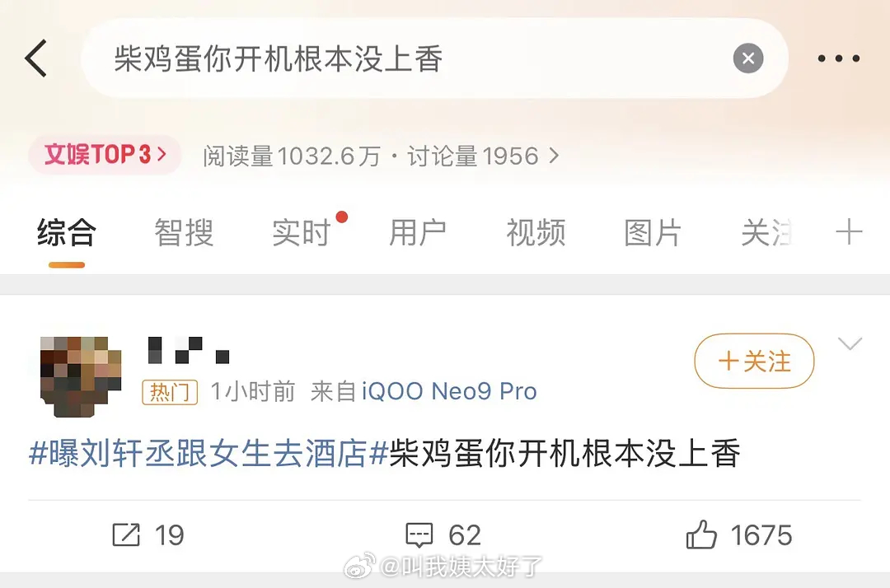This screenshot has height=588, width=890.
Task: Open the three-dot more options menu
Action: click(838, 58)
